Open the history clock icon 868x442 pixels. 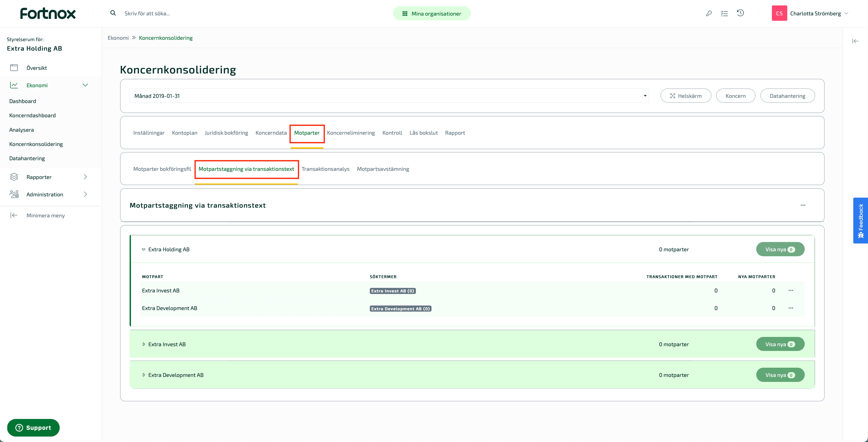tap(740, 13)
